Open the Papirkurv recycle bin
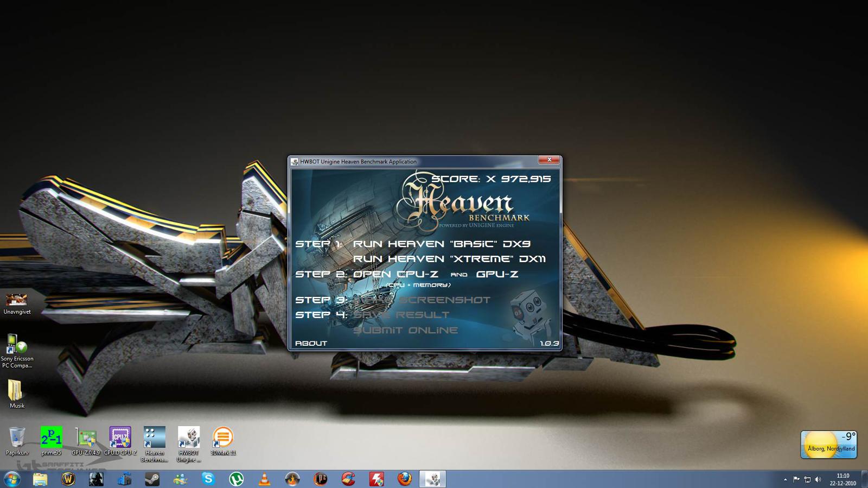This screenshot has height=488, width=868. 17,441
